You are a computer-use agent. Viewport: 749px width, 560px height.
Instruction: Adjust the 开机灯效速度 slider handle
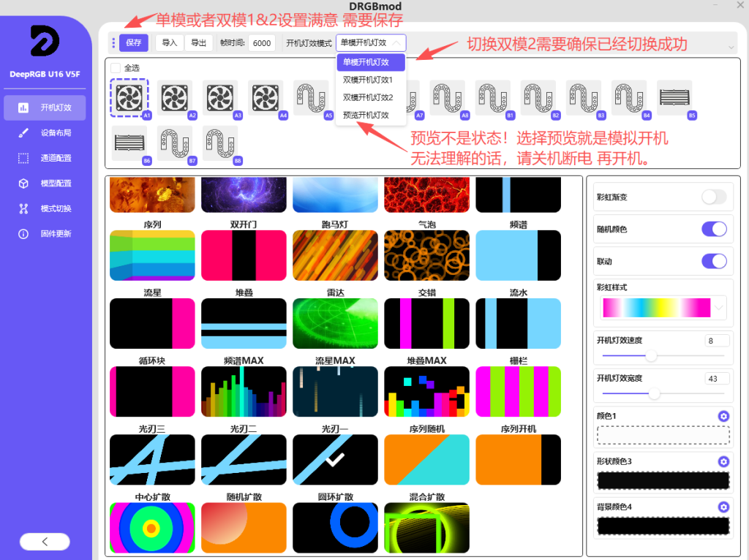651,356
